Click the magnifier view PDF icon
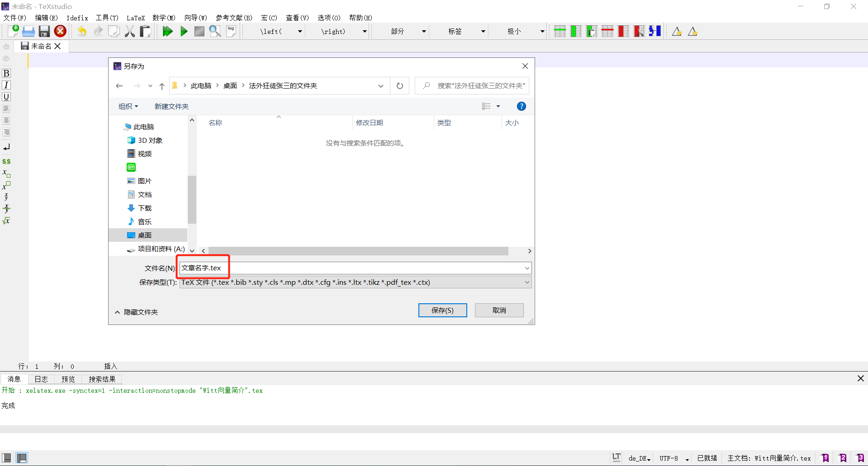Image resolution: width=868 pixels, height=466 pixels. pos(215,31)
